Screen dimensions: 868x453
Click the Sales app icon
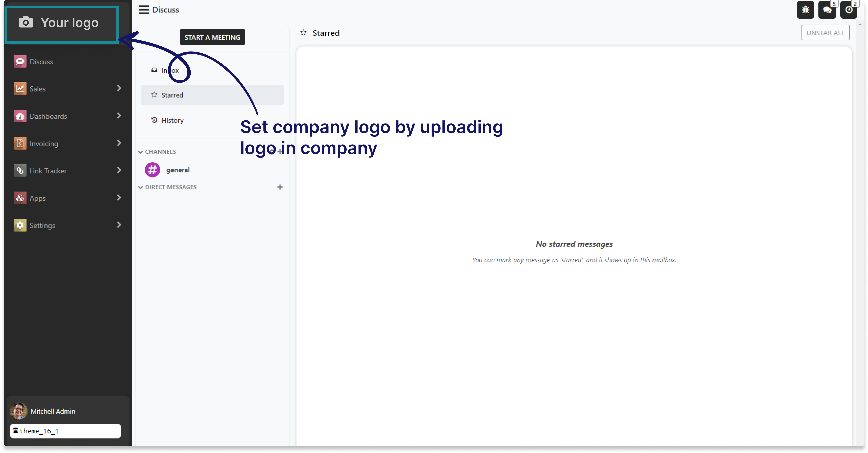coord(20,89)
